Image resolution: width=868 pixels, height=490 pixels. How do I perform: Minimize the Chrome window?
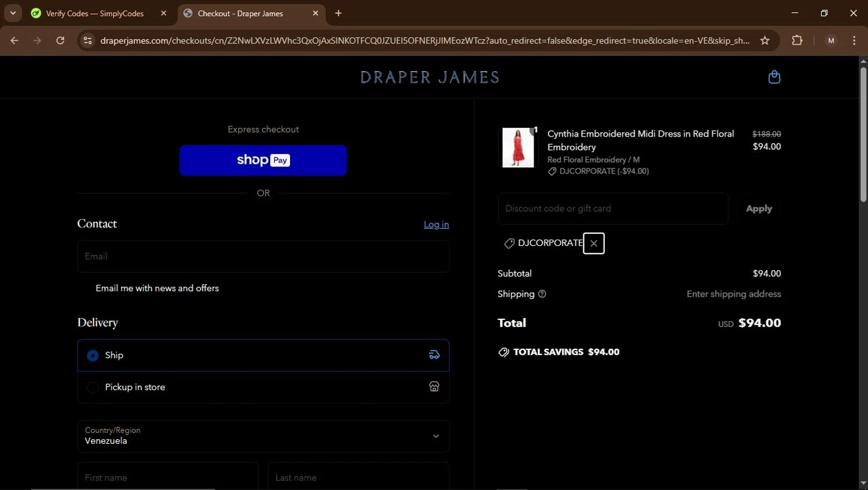(x=795, y=13)
